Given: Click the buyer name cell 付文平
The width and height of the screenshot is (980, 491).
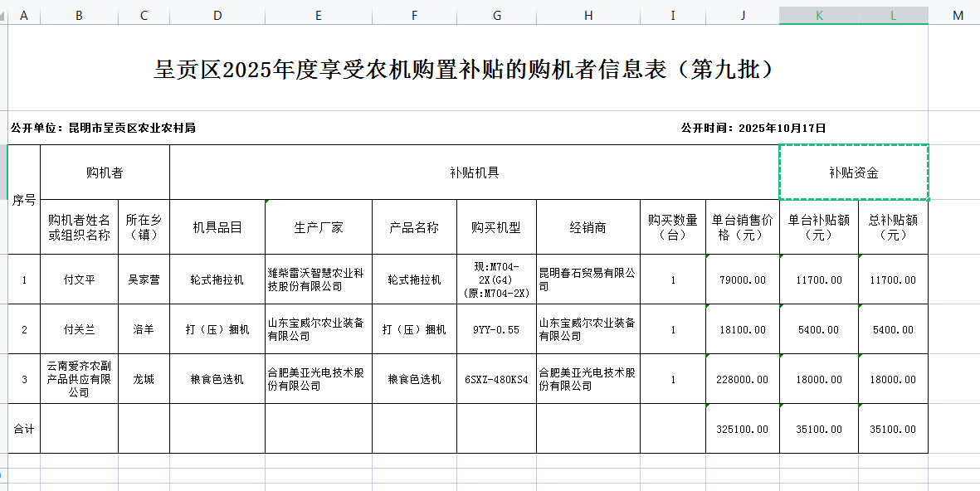Looking at the screenshot, I should pyautogui.click(x=79, y=280).
